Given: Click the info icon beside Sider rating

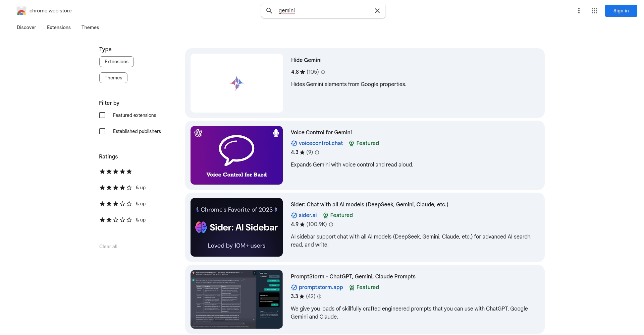Looking at the screenshot, I should point(331,224).
